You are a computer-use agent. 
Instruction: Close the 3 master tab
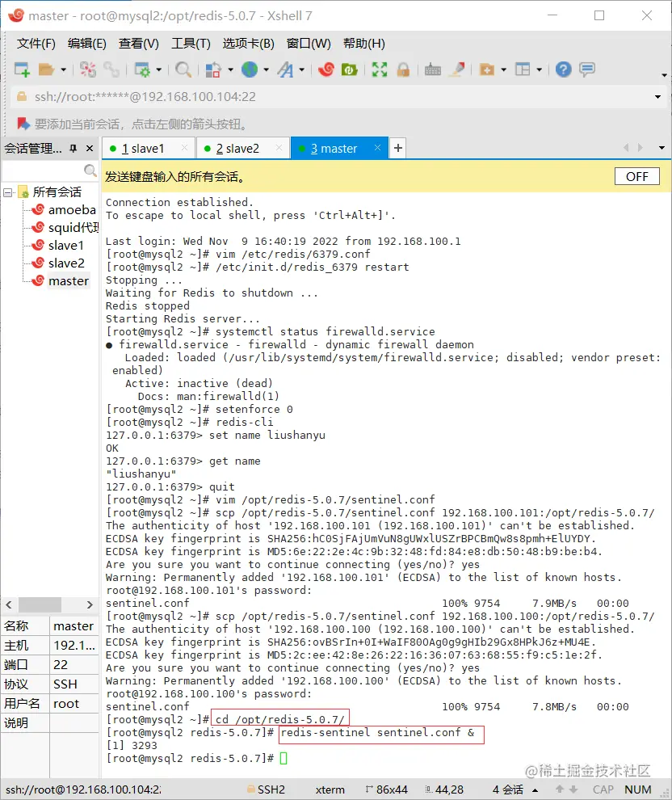click(x=377, y=148)
